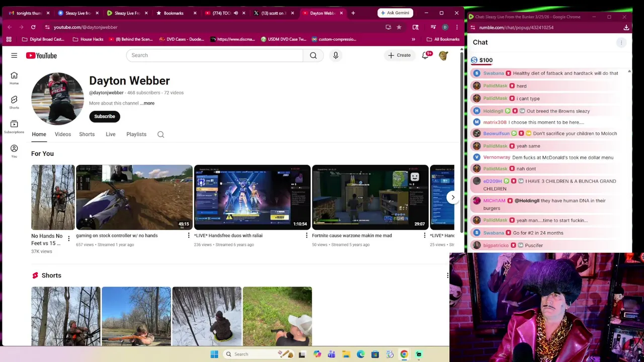Open the All Bookmarks folder
The image size is (644, 362).
pyautogui.click(x=443, y=39)
